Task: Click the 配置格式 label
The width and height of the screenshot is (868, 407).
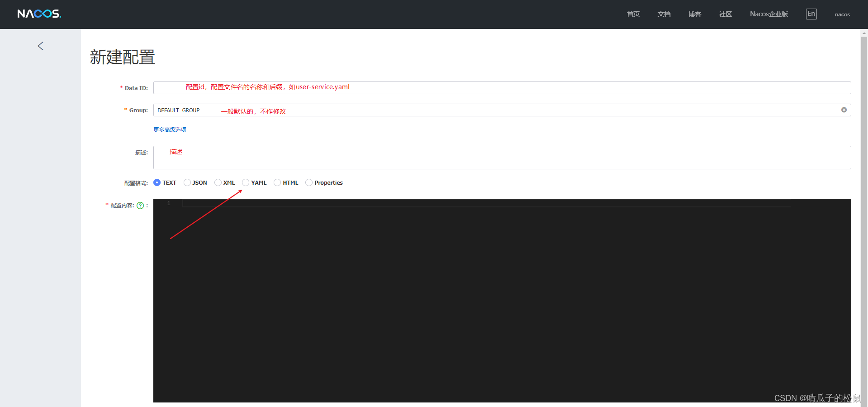Action: [x=136, y=183]
